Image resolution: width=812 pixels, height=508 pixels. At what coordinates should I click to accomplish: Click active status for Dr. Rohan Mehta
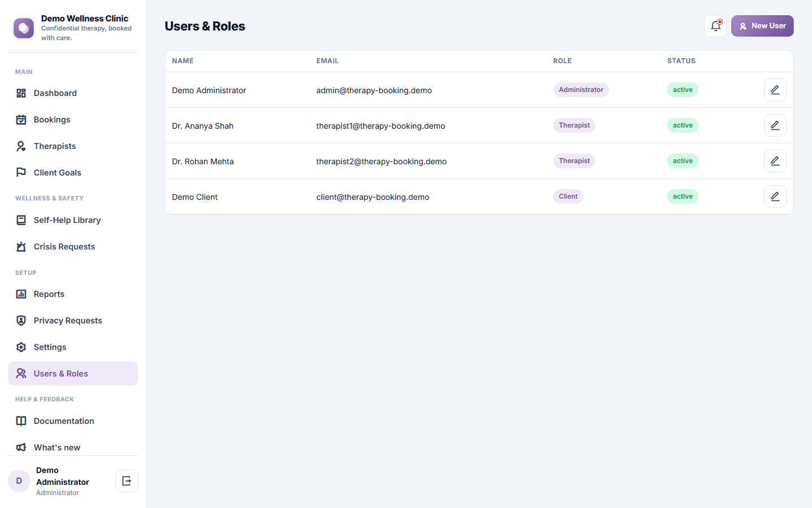[682, 161]
